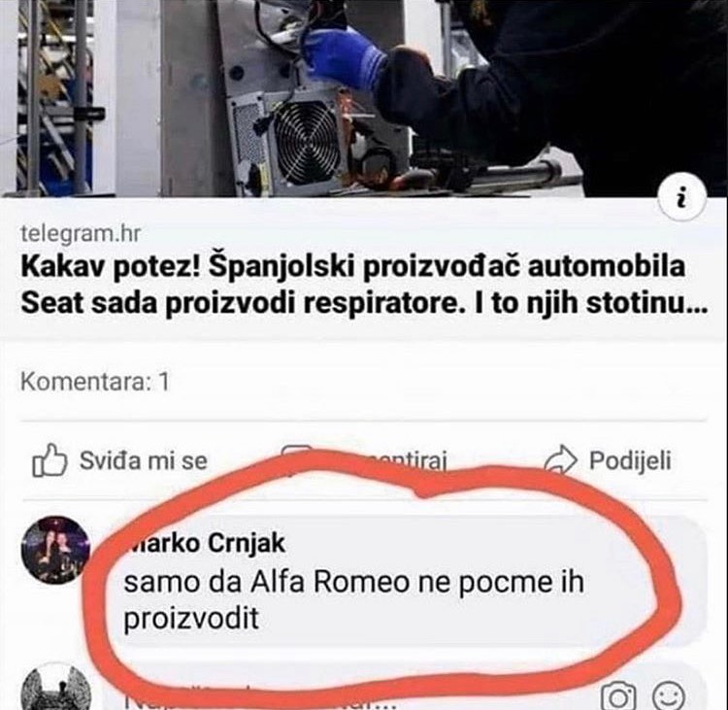Open the emoji smiley picker

tap(669, 696)
